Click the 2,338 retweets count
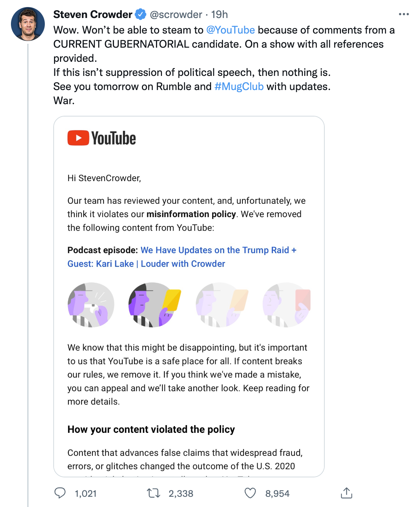Screen dimensions: 420x507 click(x=181, y=494)
